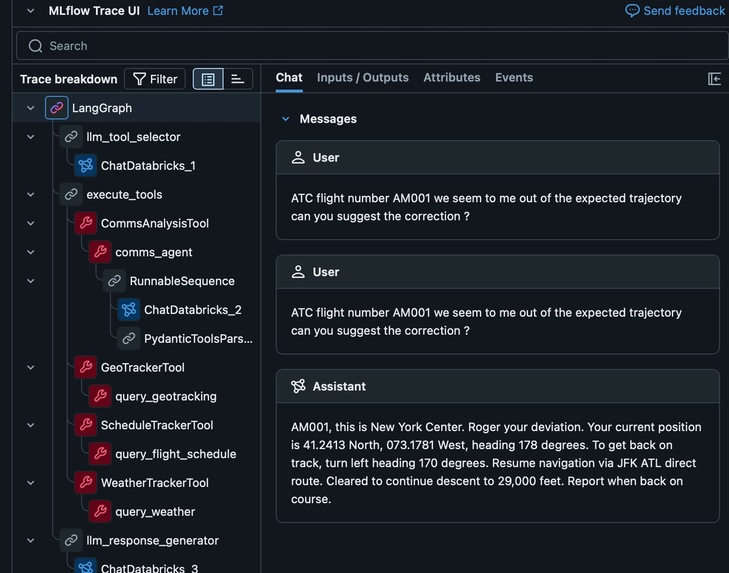Focus the Search input field

click(372, 46)
